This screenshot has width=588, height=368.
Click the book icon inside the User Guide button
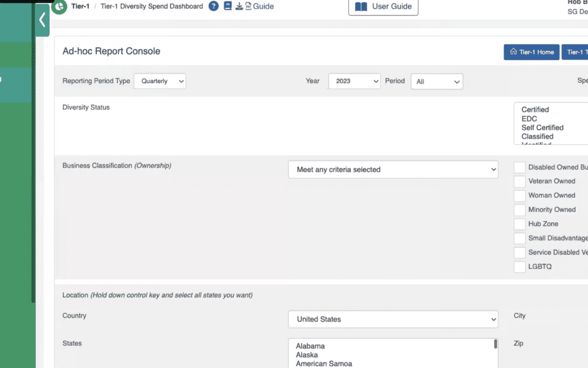click(x=360, y=8)
